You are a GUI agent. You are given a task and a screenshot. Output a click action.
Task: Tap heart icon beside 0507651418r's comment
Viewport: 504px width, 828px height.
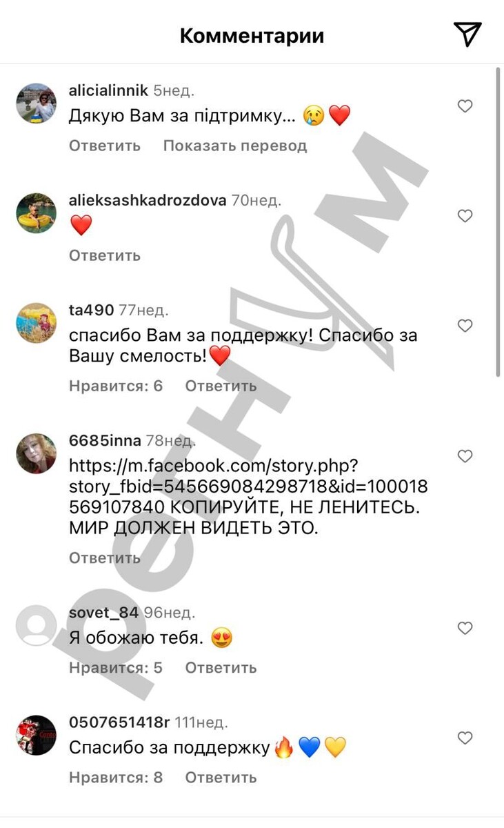(465, 738)
